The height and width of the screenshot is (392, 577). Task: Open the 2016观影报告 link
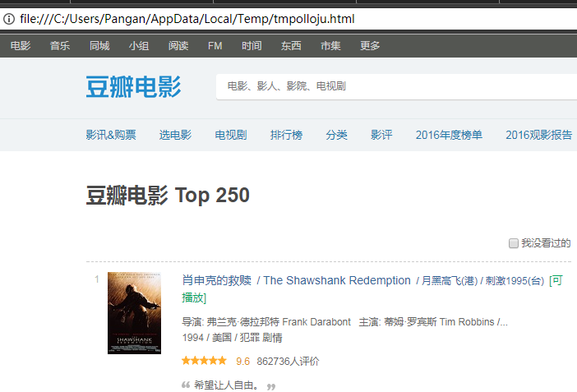coord(538,135)
